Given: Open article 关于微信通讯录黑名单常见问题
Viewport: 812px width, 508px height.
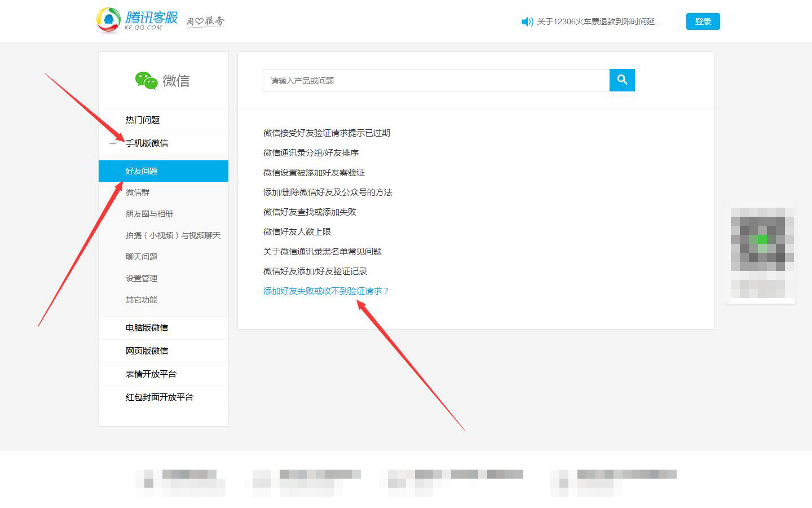Looking at the screenshot, I should coord(323,252).
